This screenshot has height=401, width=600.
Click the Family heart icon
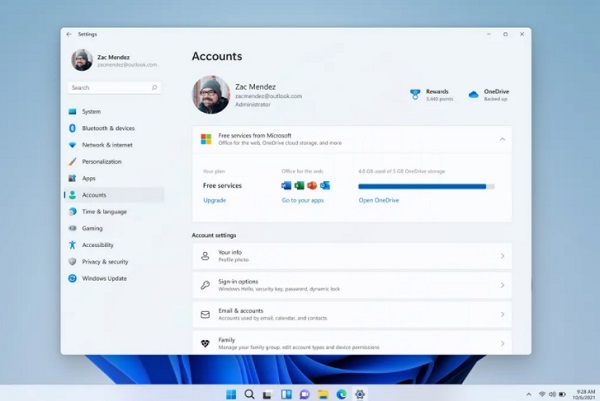click(205, 344)
